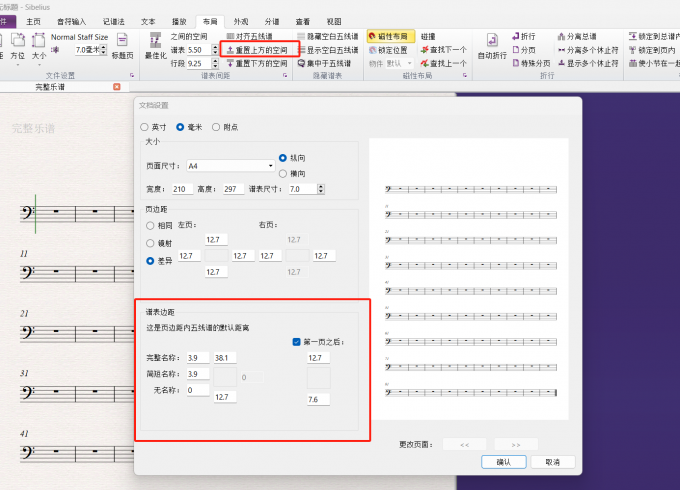Screen dimensions: 680x490
Task: Select 纵向 portrait orientation
Action: [283, 158]
